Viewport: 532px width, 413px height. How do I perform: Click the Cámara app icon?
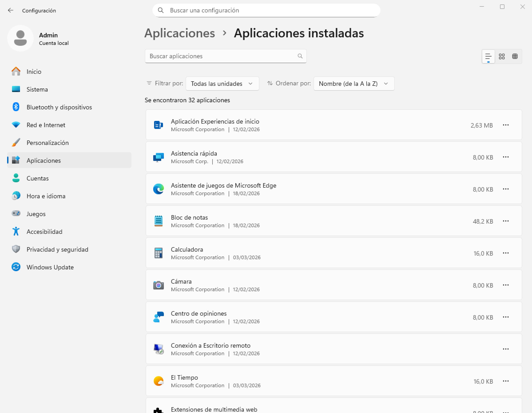pyautogui.click(x=158, y=285)
